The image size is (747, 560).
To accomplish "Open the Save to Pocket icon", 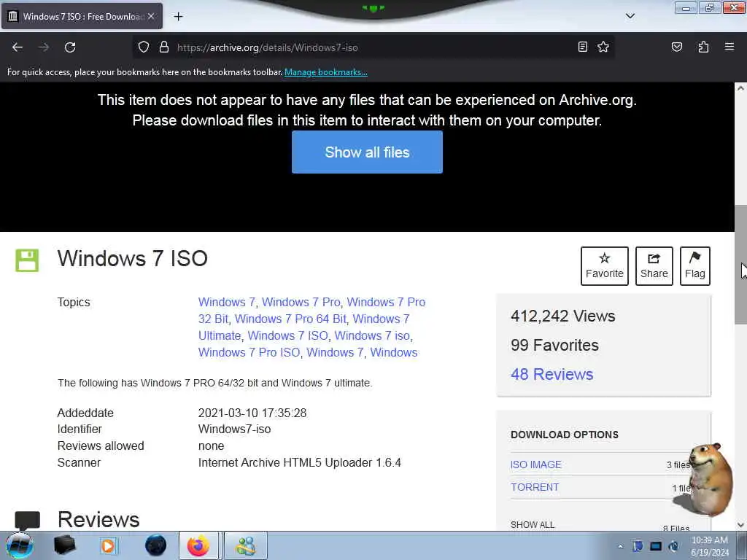I will point(676,47).
